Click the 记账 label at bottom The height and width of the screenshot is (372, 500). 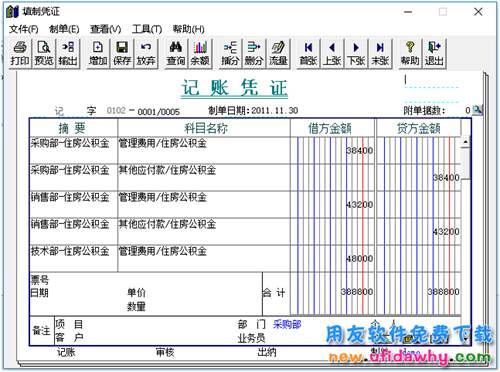66,352
